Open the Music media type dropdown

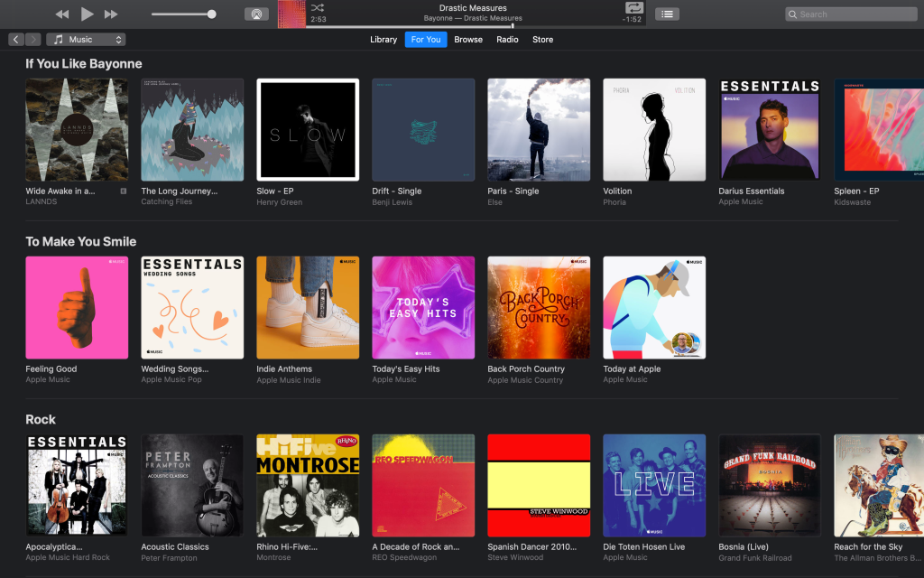click(x=86, y=40)
